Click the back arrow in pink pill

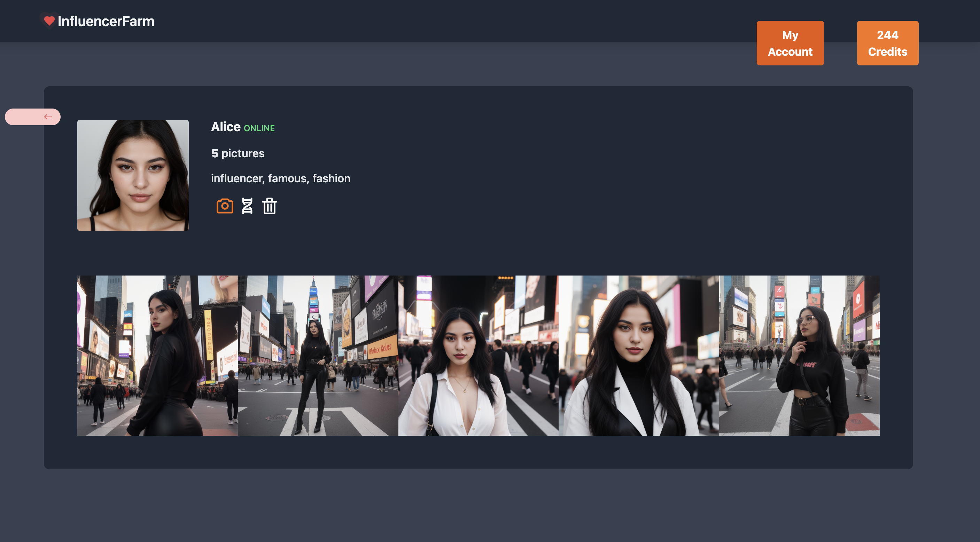(48, 117)
